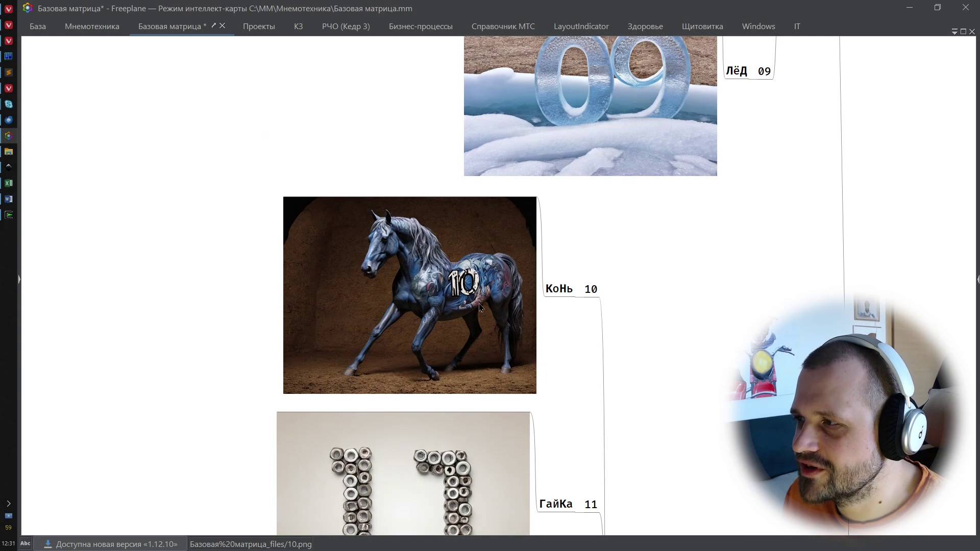Toggle the Abc spell-check indicator
The width and height of the screenshot is (980, 551).
point(25,544)
